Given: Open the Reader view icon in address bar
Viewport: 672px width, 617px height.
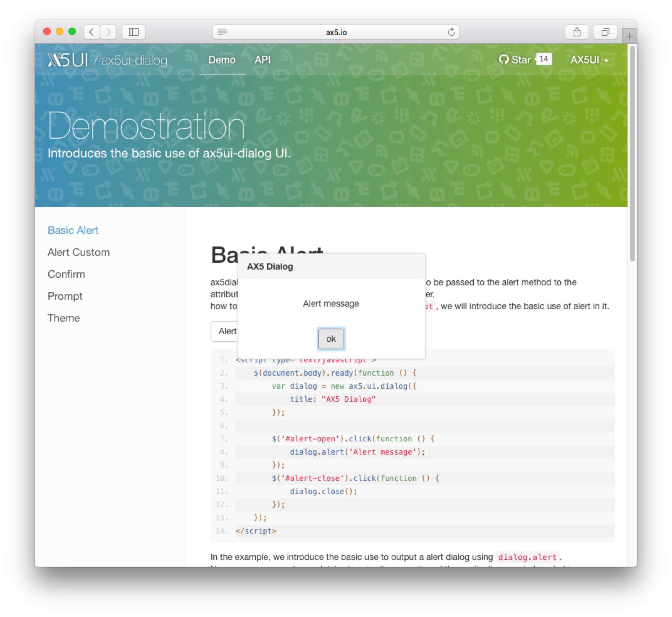Looking at the screenshot, I should tap(223, 32).
